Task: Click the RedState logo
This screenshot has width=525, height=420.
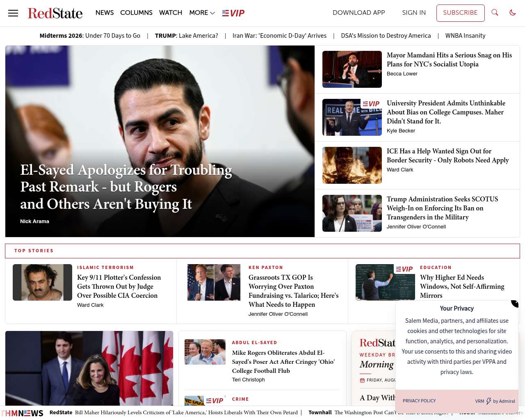Action: (x=55, y=13)
